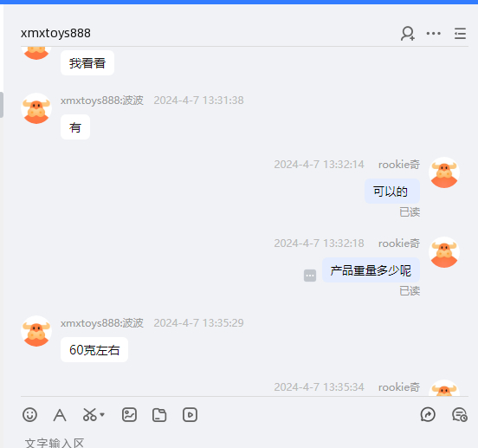
Task: Click the gray ellipsis beside 产品重量多少呢
Action: [x=310, y=276]
